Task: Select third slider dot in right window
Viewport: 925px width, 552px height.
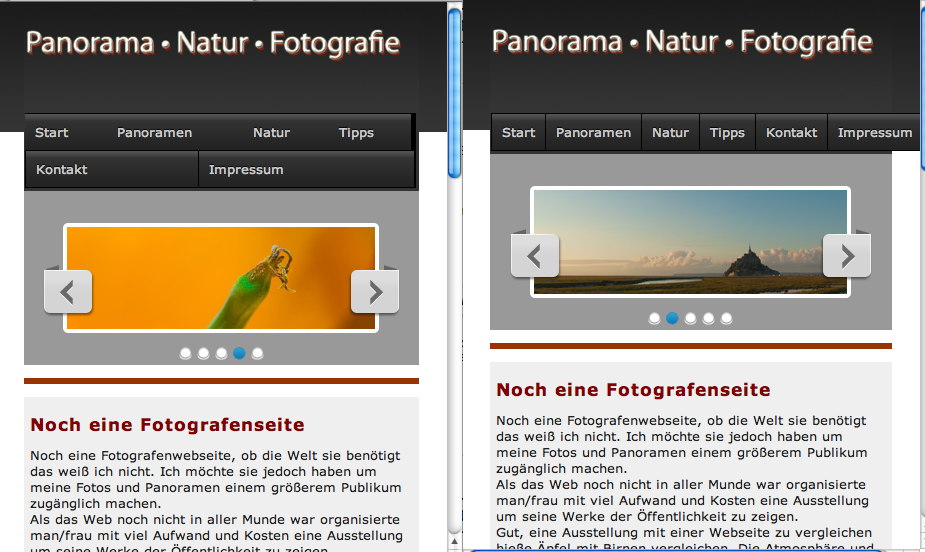Action: coord(691,318)
